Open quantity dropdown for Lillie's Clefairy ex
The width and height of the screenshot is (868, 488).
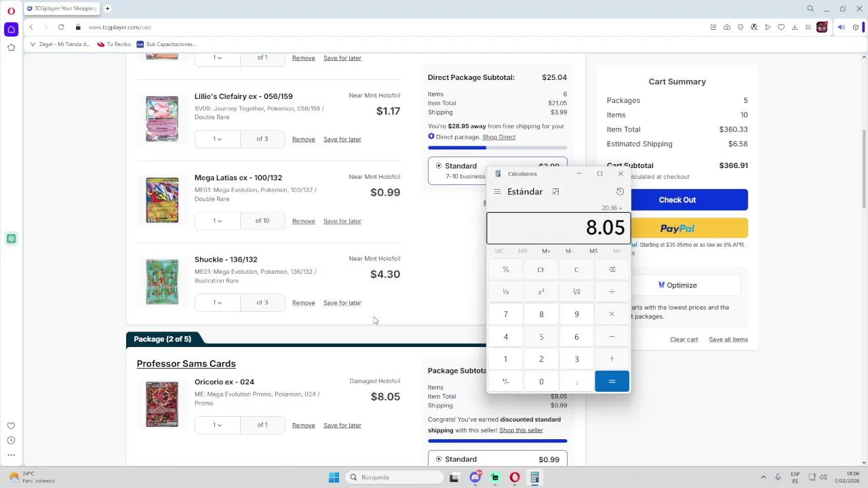(218, 139)
